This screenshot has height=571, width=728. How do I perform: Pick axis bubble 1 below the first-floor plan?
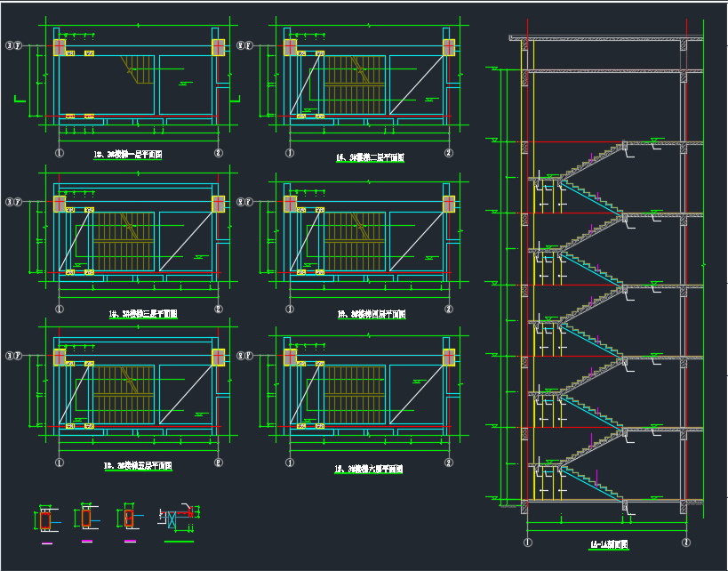[60, 152]
